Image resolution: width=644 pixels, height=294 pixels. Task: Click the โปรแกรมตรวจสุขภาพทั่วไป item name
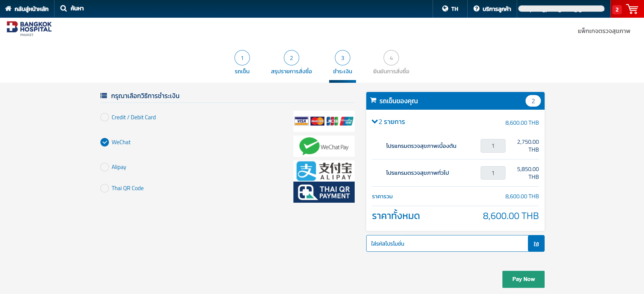click(417, 173)
